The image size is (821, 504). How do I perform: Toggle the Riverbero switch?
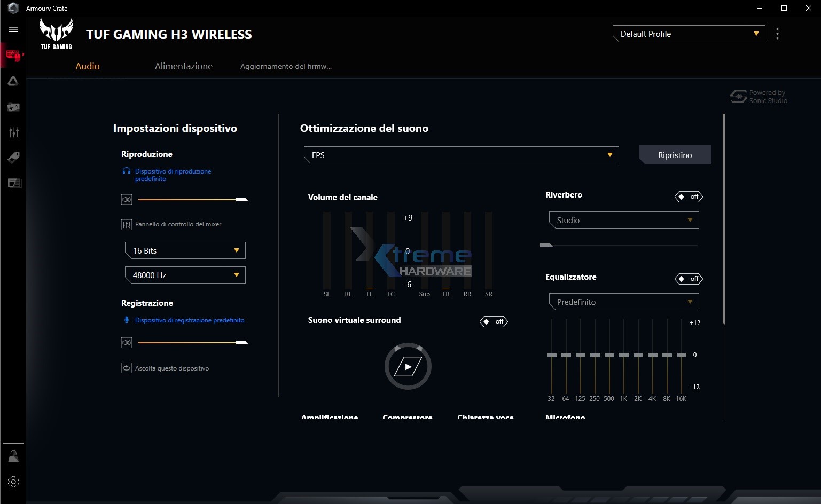[689, 196]
